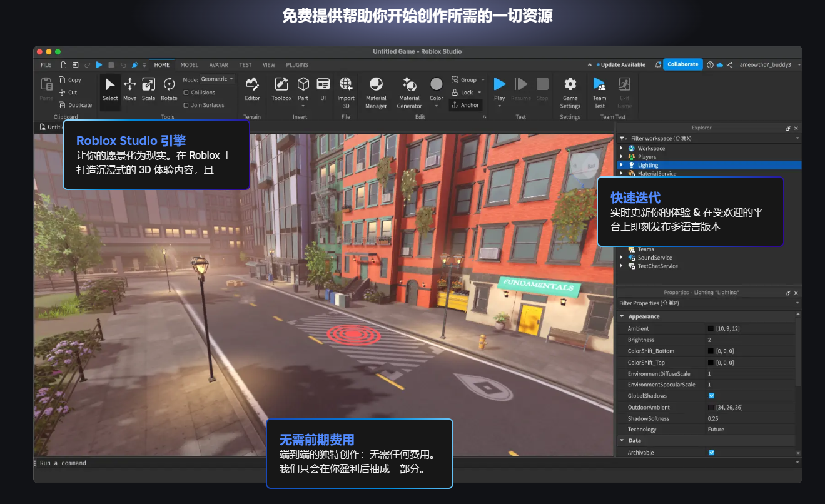Viewport: 825px width, 504px height.
Task: Click the notifications bell icon
Action: pyautogui.click(x=658, y=64)
